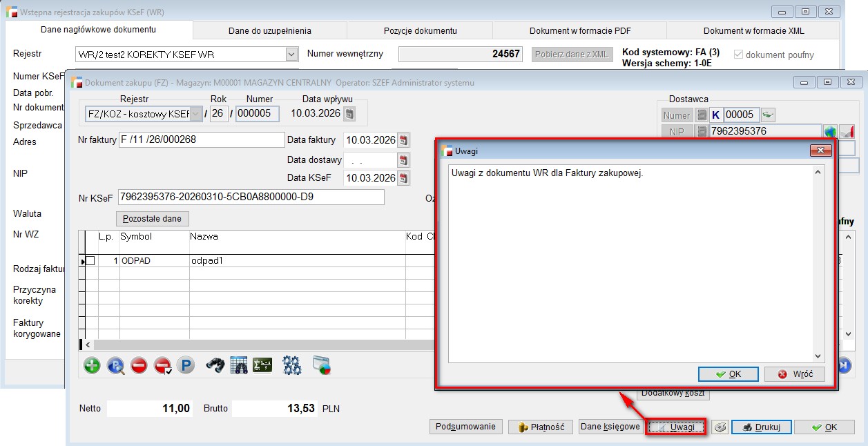868x446 pixels.
Task: Open the blue gears settings icon
Action: click(x=292, y=365)
